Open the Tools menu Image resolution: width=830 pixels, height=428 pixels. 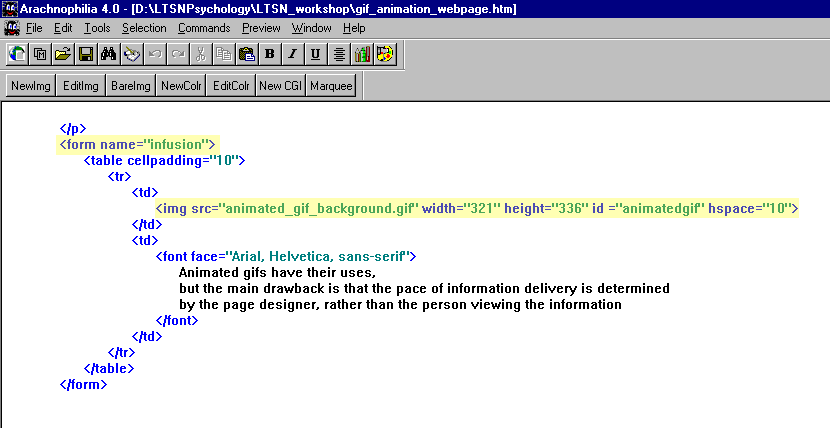(x=97, y=28)
